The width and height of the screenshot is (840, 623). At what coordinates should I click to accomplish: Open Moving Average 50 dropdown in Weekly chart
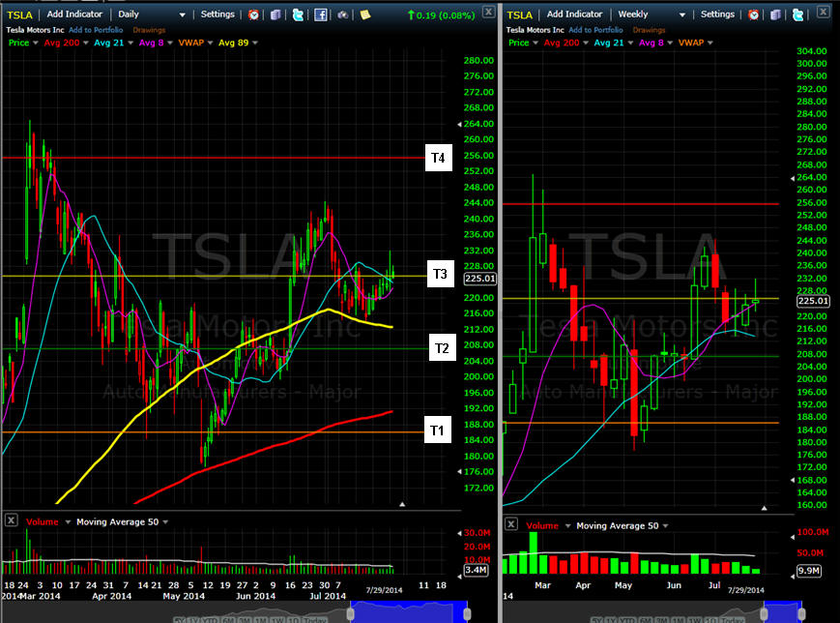click(665, 526)
